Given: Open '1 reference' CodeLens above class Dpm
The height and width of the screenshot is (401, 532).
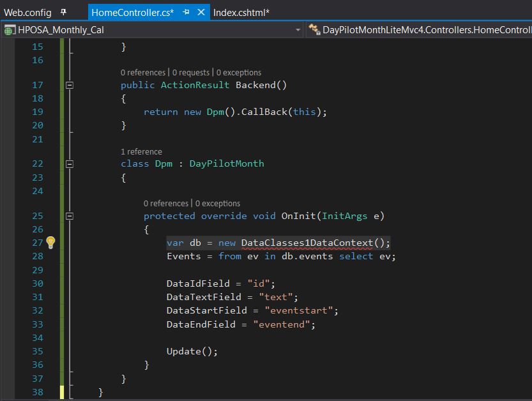Looking at the screenshot, I should (141, 151).
